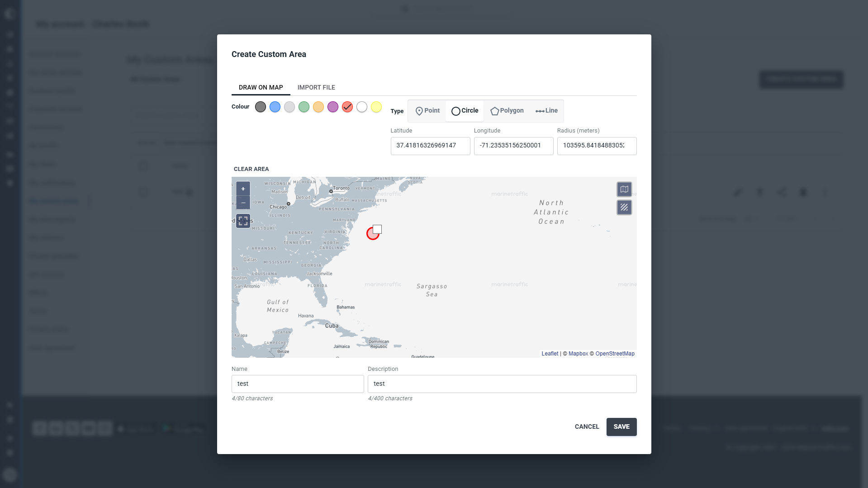This screenshot has width=868, height=488.
Task: Pick the dark grey colour swatch
Action: click(x=261, y=107)
